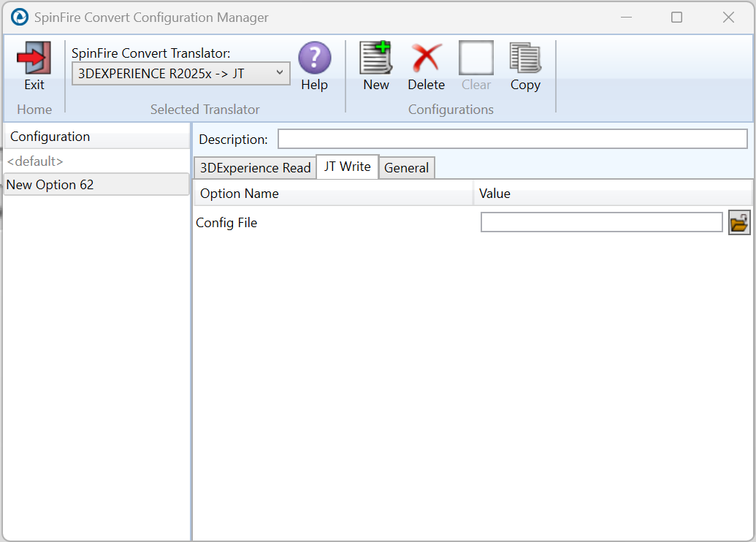Image resolution: width=756 pixels, height=542 pixels.
Task: Maximize the Configuration Manager window
Action: pyautogui.click(x=677, y=18)
